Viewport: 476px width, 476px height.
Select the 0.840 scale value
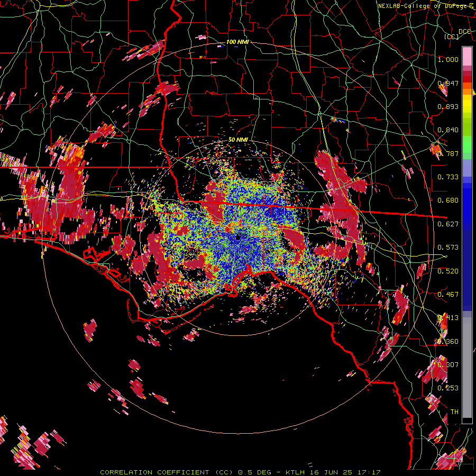click(x=448, y=130)
